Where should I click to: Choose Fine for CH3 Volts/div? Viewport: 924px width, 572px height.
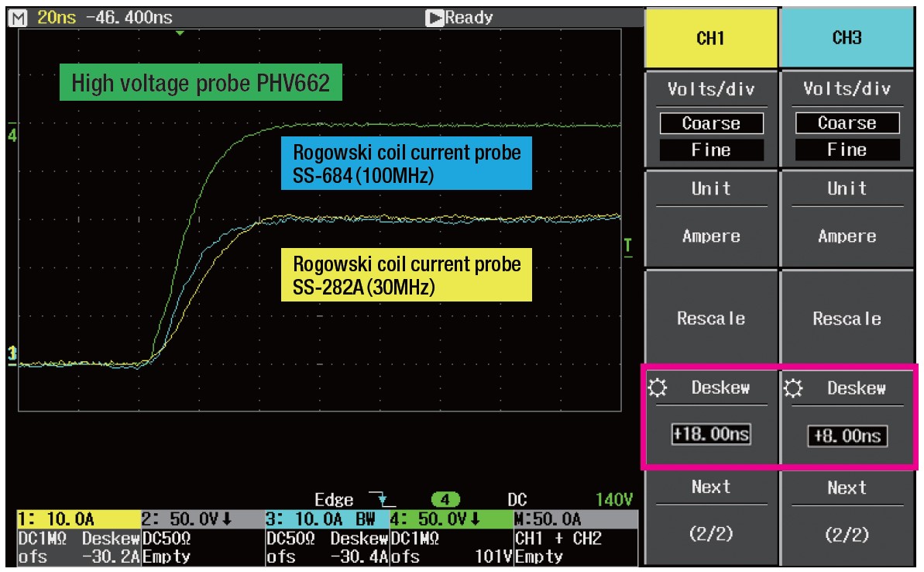(847, 150)
